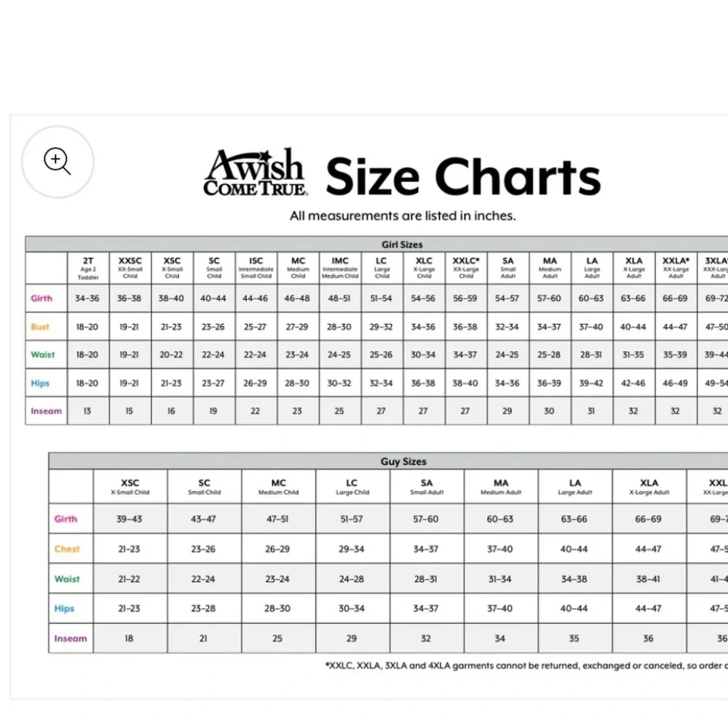The height and width of the screenshot is (728, 728).
Task: Click the XLA X-Large Adult header in Guy Sizes
Action: pyautogui.click(x=649, y=486)
